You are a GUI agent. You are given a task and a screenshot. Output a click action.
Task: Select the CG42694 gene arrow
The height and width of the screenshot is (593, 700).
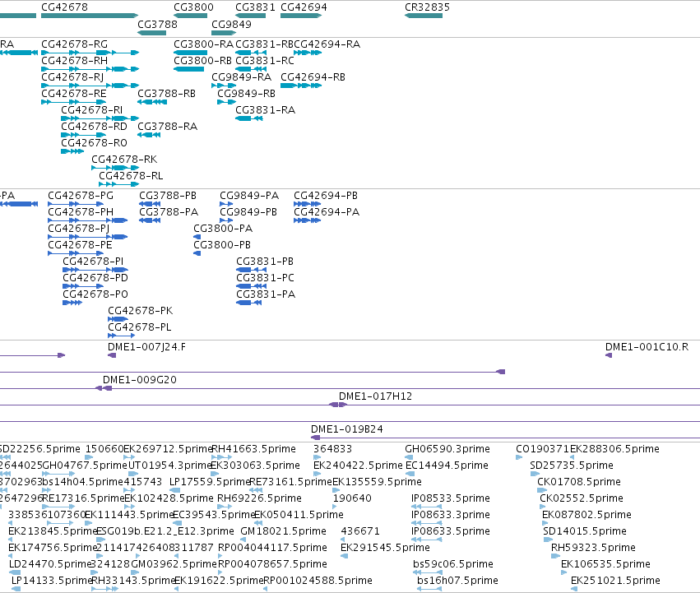point(301,16)
